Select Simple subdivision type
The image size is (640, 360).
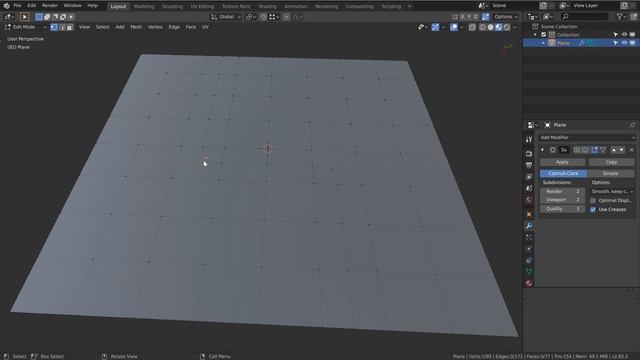pos(611,173)
